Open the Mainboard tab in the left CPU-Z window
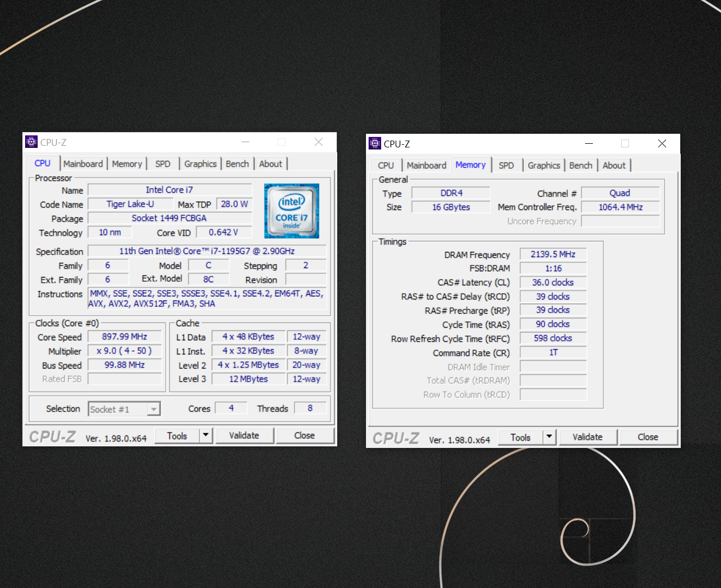Viewport: 721px width, 588px height. [83, 164]
